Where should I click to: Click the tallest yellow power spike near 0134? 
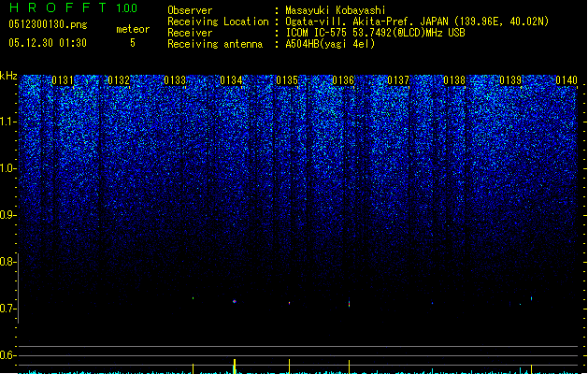point(235,367)
